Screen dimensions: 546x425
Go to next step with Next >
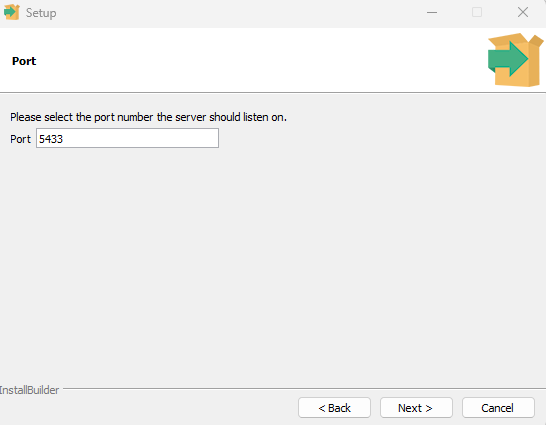(x=416, y=408)
